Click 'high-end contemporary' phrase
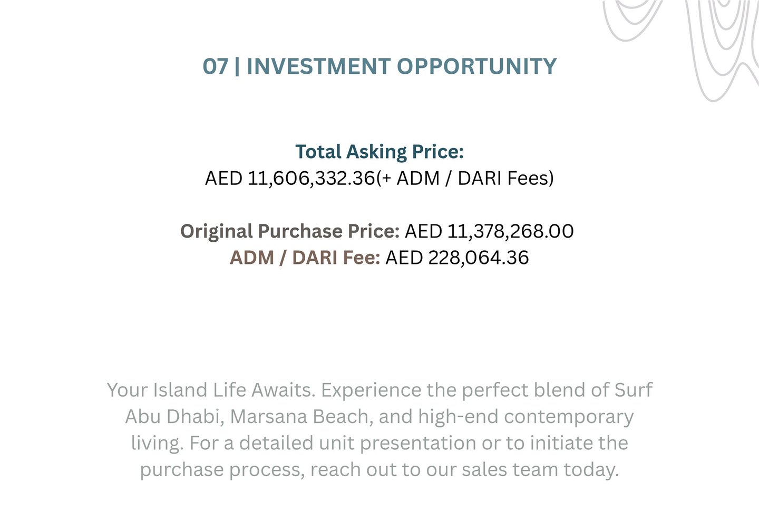 click(526, 417)
